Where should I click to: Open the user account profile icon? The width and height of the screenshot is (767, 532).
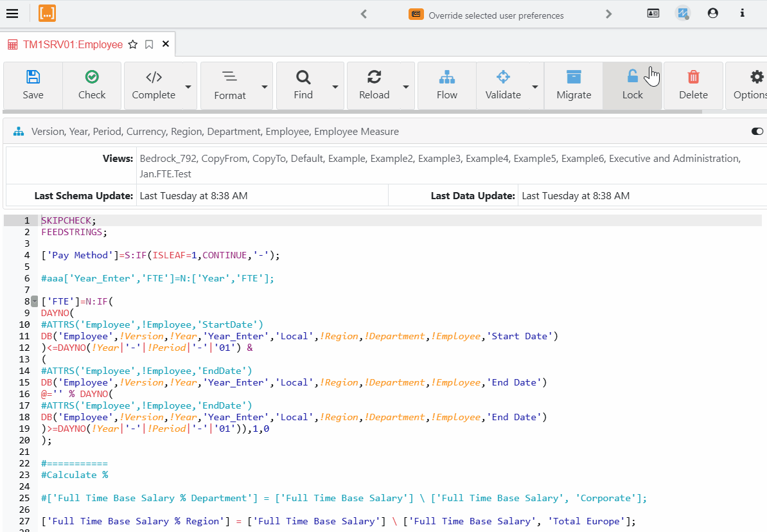click(x=712, y=13)
